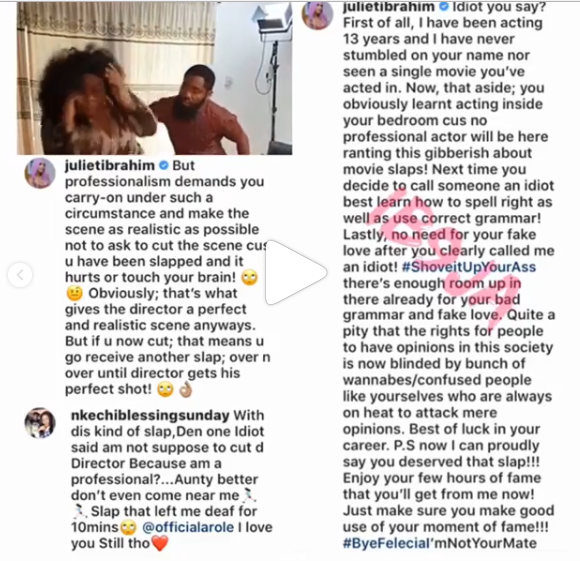Open julietibrahim avatar beside right-hand reply

click(318, 15)
